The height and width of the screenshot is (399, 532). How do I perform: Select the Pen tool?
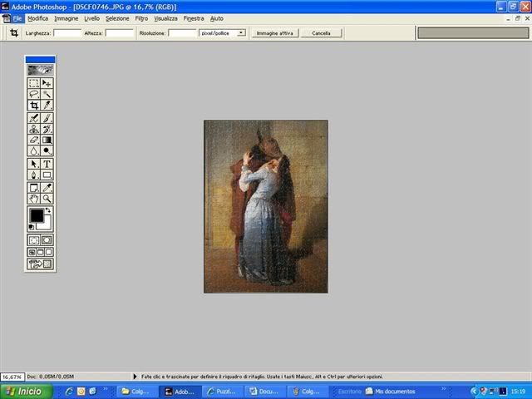point(33,175)
